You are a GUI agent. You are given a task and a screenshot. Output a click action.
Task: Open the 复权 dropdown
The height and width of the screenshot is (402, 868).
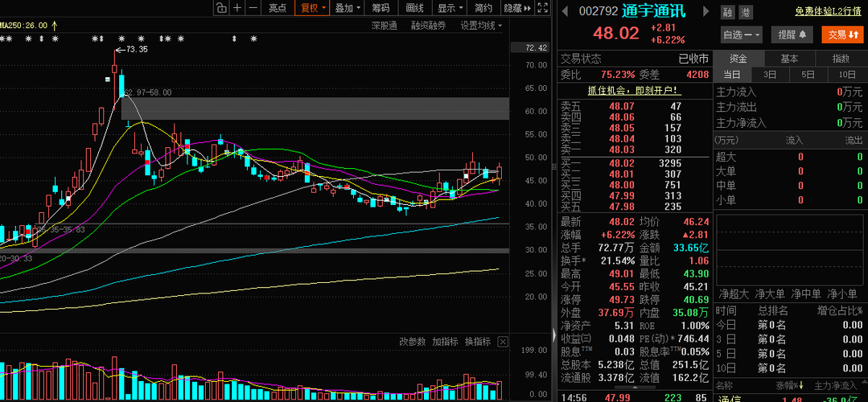[313, 8]
